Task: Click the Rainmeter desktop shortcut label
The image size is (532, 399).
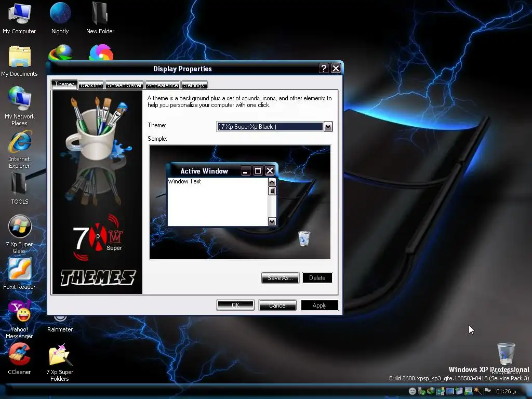Action: [x=60, y=329]
